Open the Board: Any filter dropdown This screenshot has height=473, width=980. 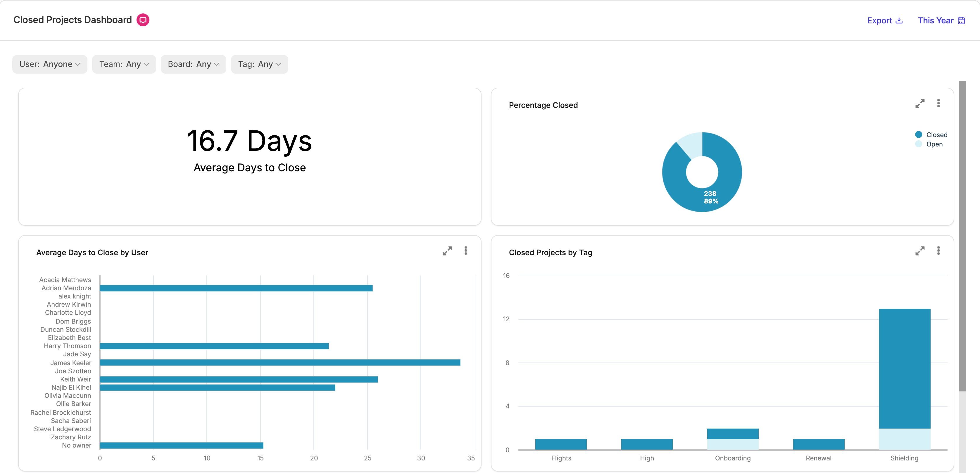(193, 64)
